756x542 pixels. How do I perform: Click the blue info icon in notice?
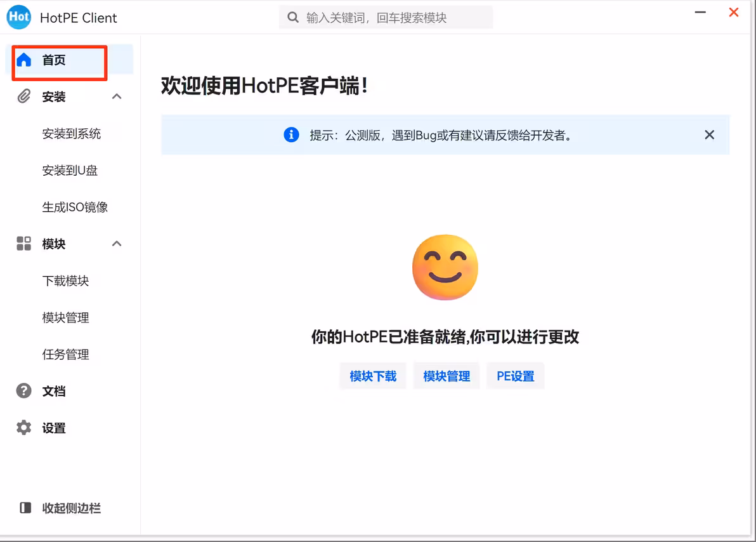[291, 135]
